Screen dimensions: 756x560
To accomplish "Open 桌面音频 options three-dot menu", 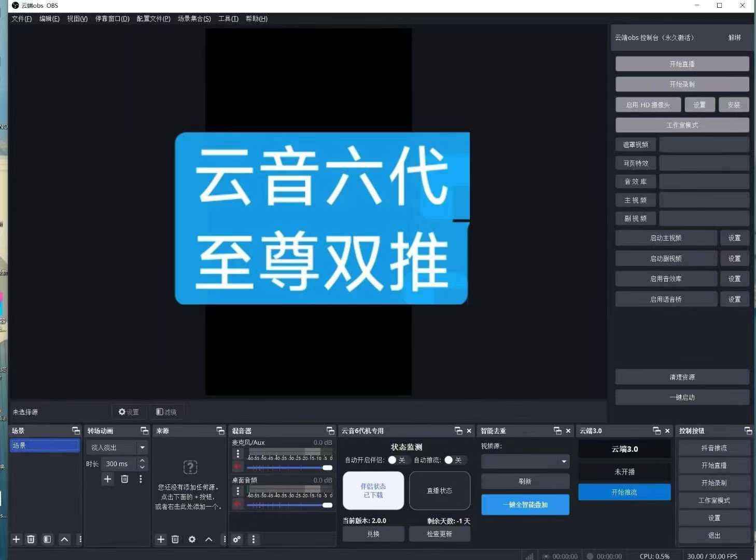I will (238, 491).
